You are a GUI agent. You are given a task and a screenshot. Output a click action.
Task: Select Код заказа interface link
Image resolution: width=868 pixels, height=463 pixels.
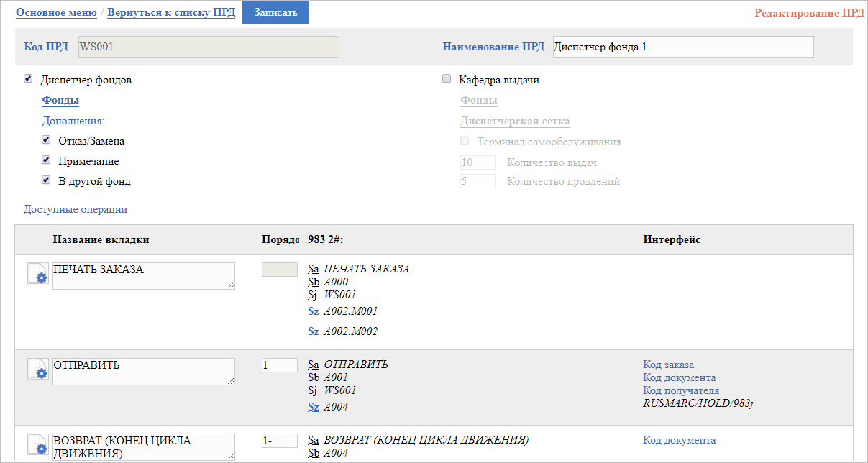(x=668, y=365)
